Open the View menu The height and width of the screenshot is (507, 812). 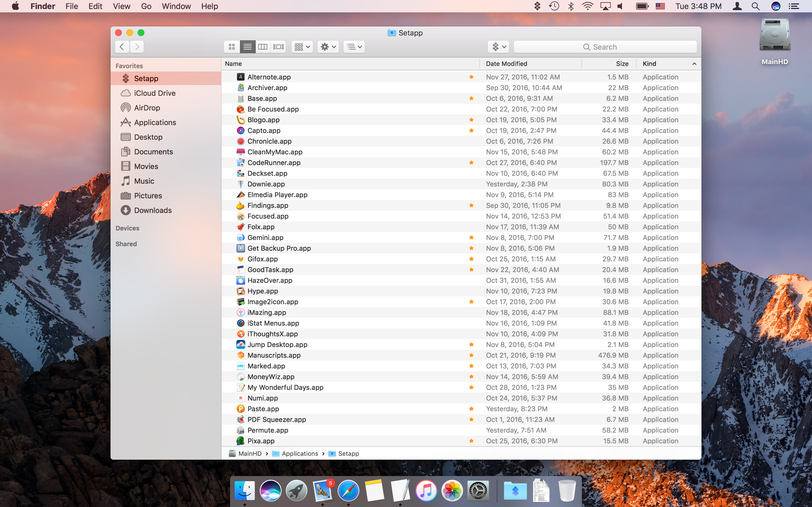pyautogui.click(x=122, y=6)
